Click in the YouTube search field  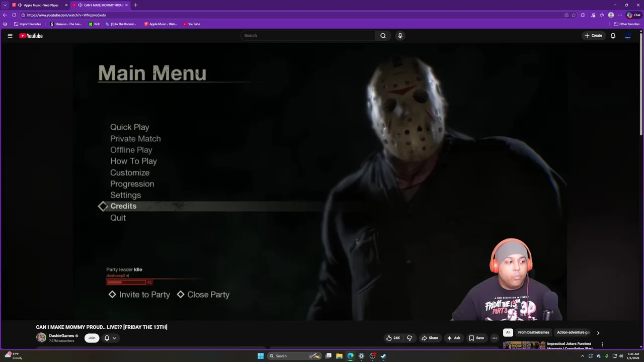pyautogui.click(x=308, y=36)
